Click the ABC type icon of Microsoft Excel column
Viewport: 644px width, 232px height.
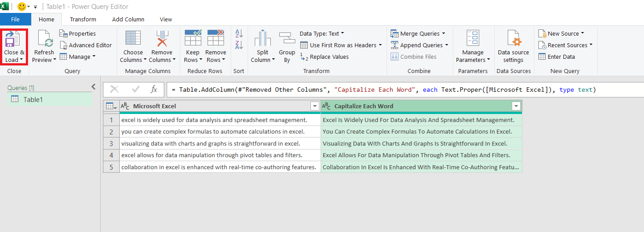125,106
